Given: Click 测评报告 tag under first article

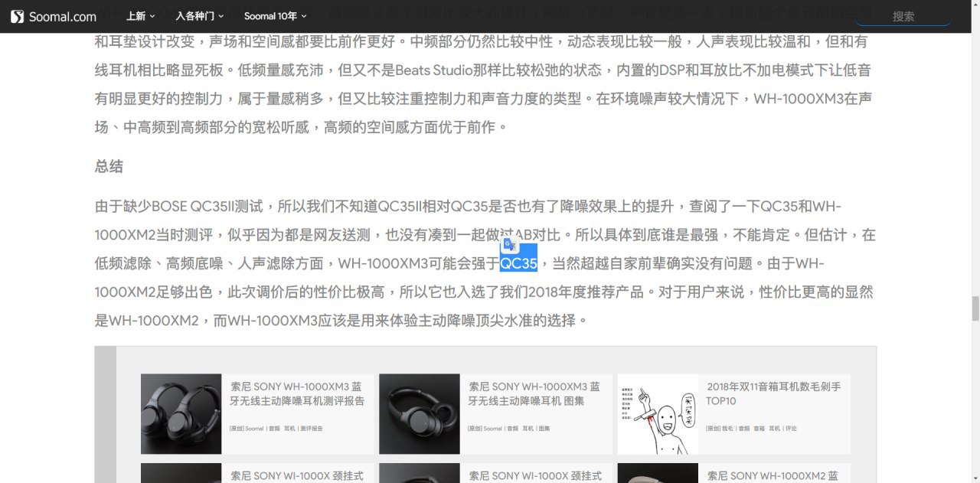Looking at the screenshot, I should (x=312, y=429).
